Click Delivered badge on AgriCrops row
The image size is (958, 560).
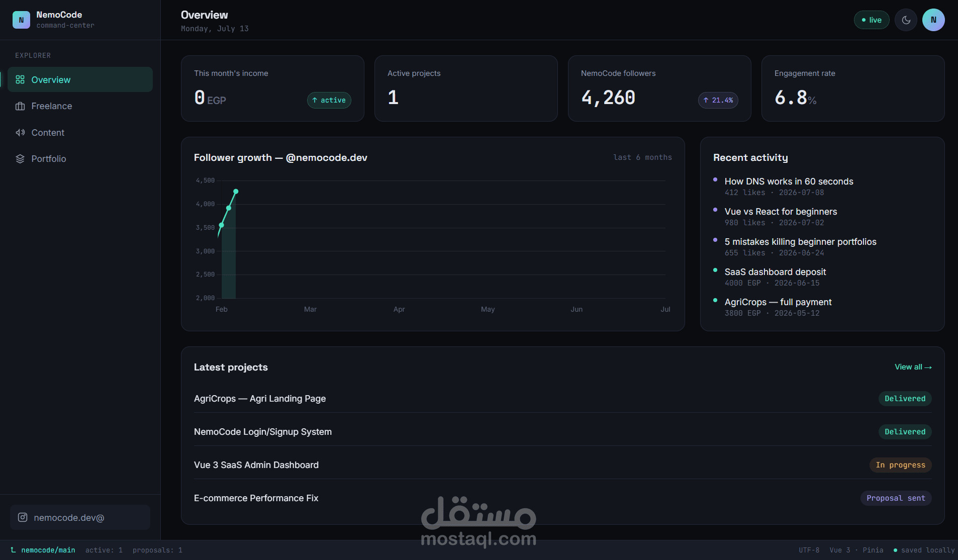[x=905, y=399]
